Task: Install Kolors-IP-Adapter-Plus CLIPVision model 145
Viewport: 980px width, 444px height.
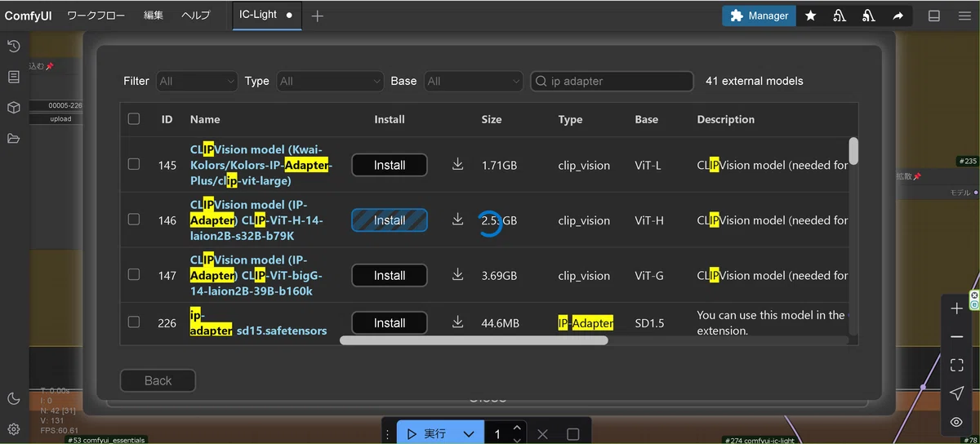Action: 390,165
